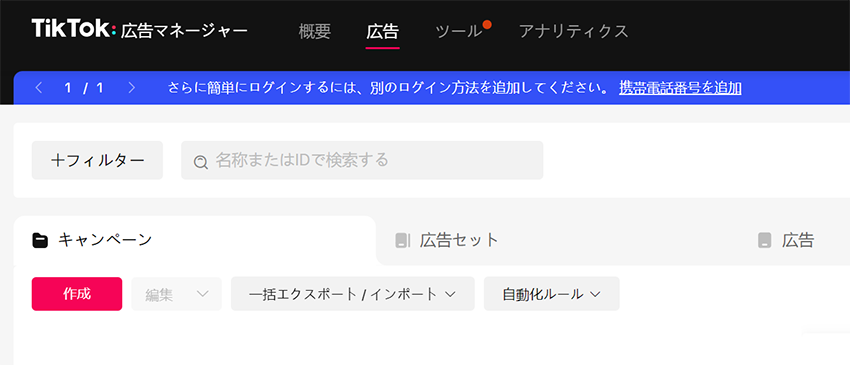Viewport: 850px width, 365px height.
Task: Click the ad icon beside the 広告 tab
Action: coord(764,240)
